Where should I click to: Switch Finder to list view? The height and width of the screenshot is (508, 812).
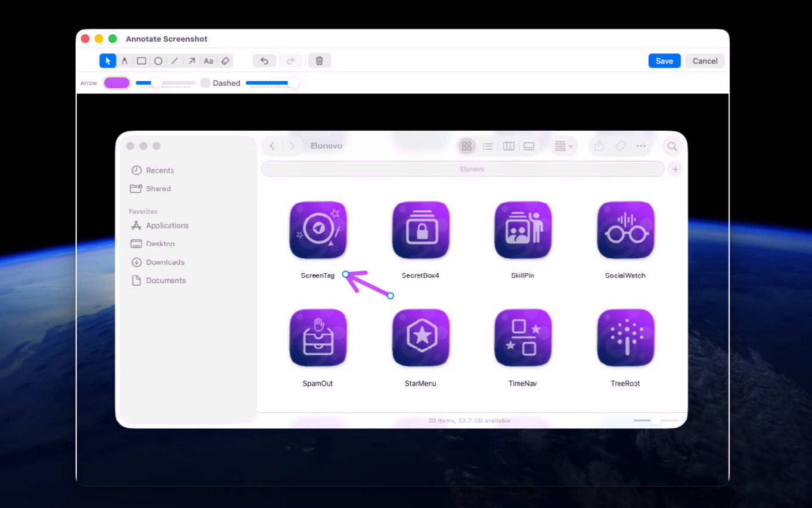(x=487, y=146)
